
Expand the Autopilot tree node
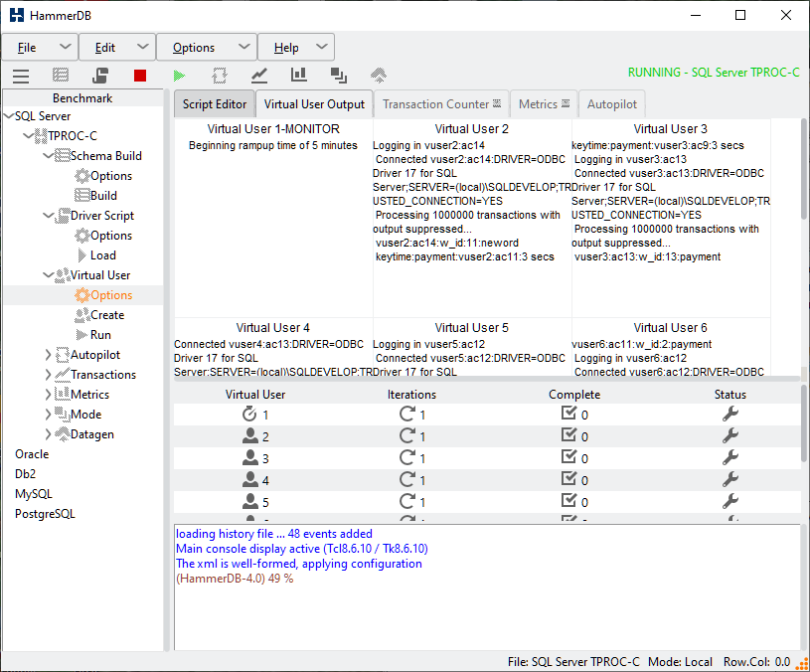click(x=49, y=355)
